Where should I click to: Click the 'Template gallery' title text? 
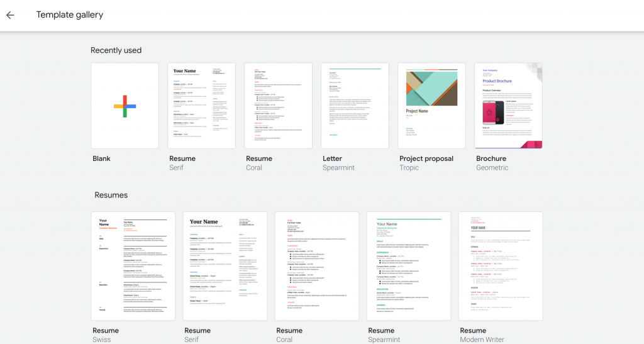[70, 14]
